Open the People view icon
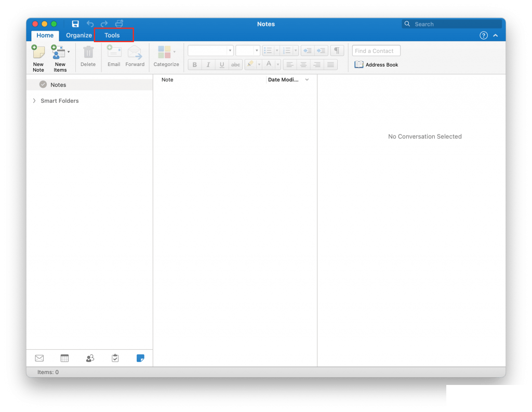Screen dimensions: 532x412 click(x=90, y=358)
